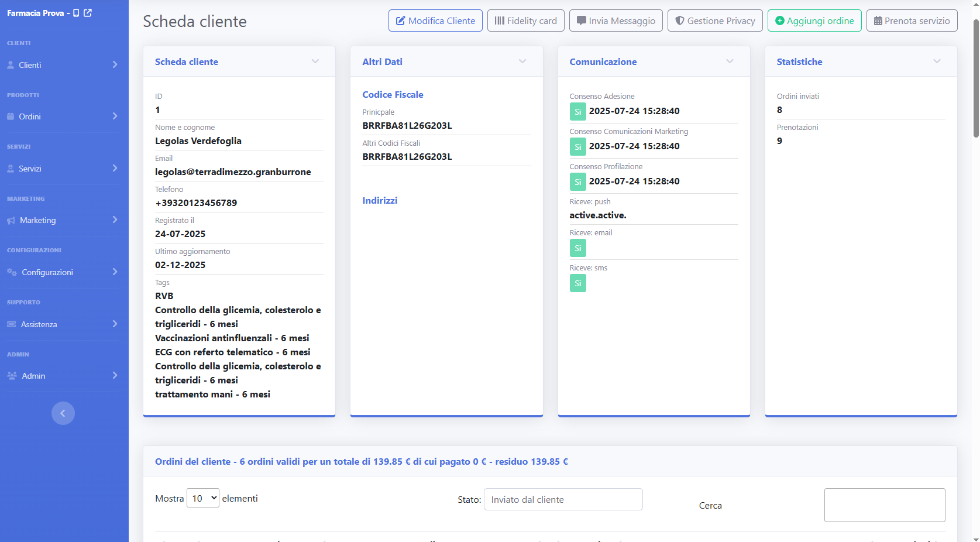Click the mobile device icon beside Farmacia Prova
Image resolution: width=980 pixels, height=542 pixels.
(x=76, y=13)
